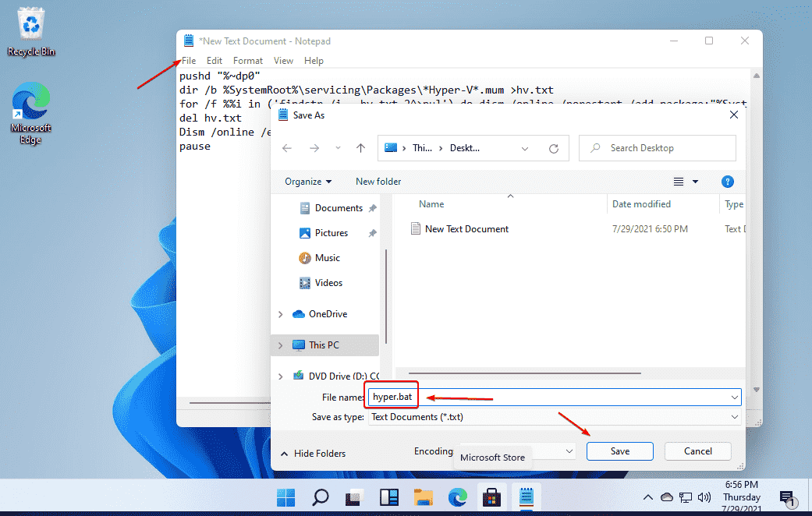Image resolution: width=812 pixels, height=516 pixels.
Task: Click the Up one level arrow
Action: [360, 148]
